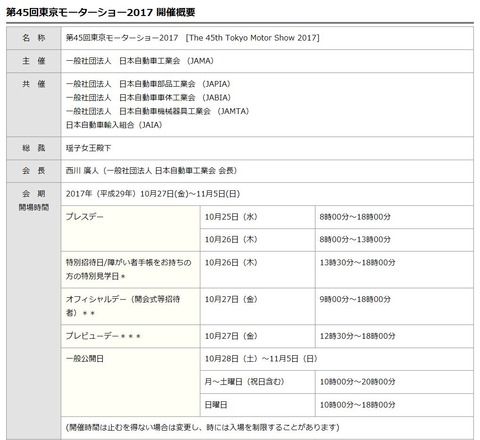Click the 日本自動車車体工業会 (JABIA) line
The image size is (480, 440).
click(148, 98)
